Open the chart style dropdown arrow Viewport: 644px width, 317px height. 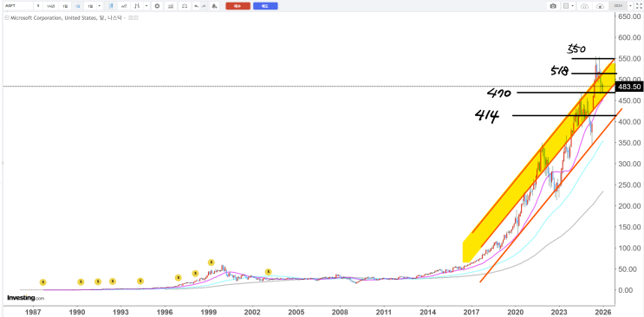click(x=146, y=6)
